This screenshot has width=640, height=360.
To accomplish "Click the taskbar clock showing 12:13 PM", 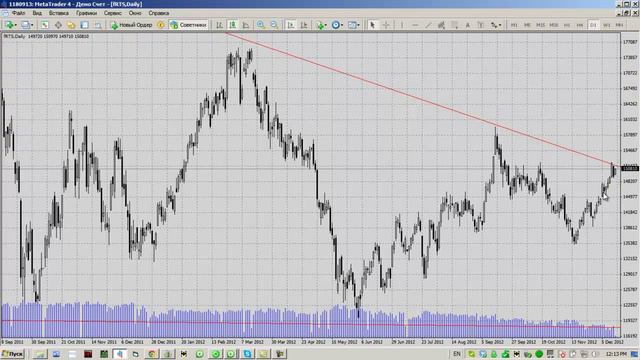I will tap(616, 354).
